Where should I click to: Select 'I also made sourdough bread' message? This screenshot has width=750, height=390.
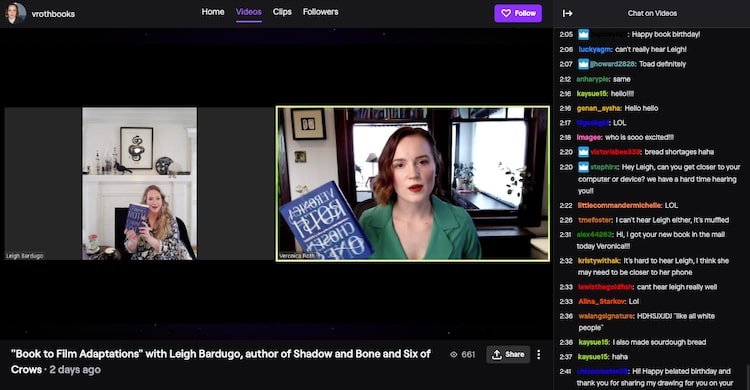660,342
